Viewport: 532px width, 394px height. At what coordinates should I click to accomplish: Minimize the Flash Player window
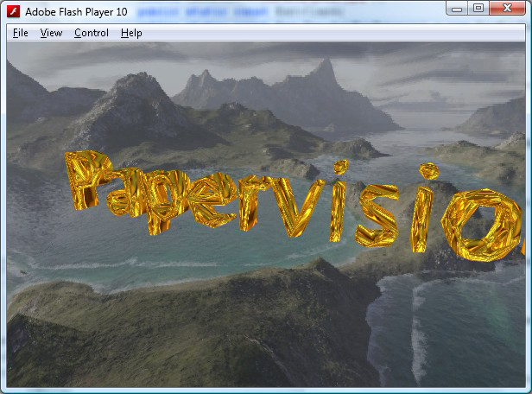point(457,9)
